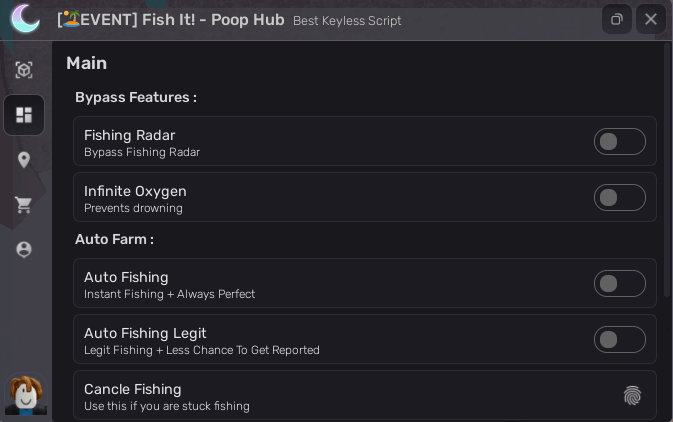Click the Bypass Features section label
The height and width of the screenshot is (422, 673).
[x=136, y=98]
